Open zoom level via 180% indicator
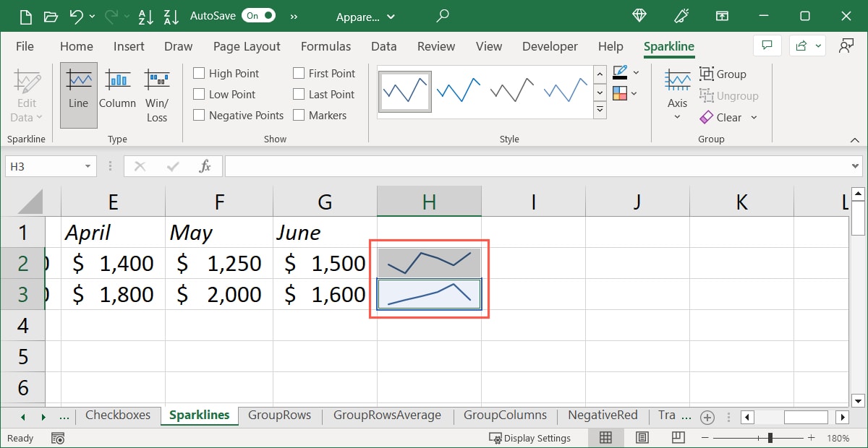The width and height of the screenshot is (868, 448). point(837,437)
